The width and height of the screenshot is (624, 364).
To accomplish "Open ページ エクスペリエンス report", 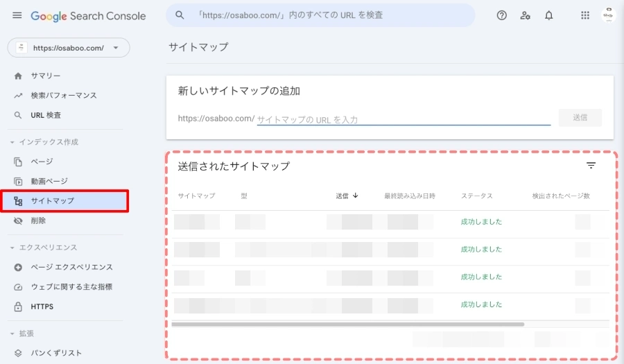I will coord(71,267).
